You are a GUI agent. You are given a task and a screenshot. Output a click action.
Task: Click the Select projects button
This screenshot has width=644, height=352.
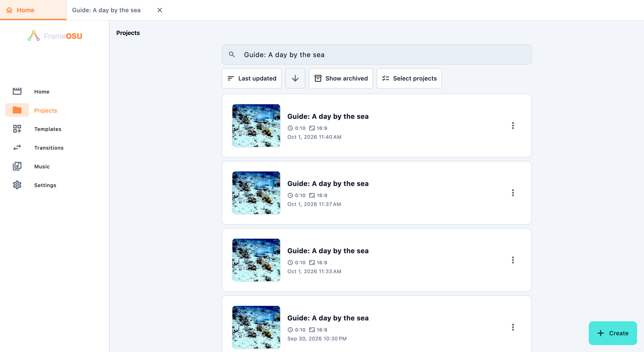(x=409, y=78)
